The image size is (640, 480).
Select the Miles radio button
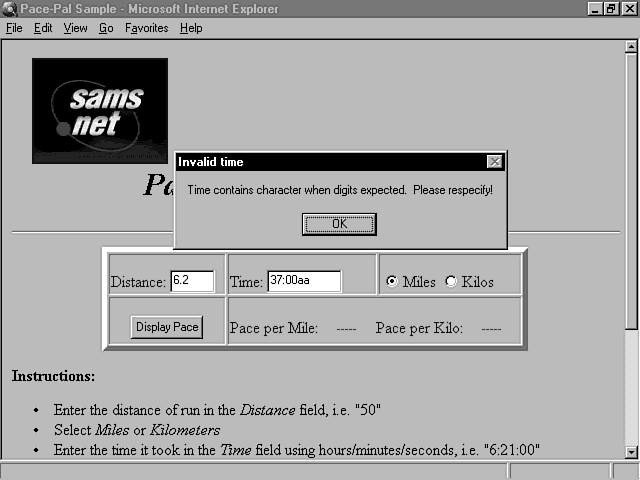(x=391, y=282)
